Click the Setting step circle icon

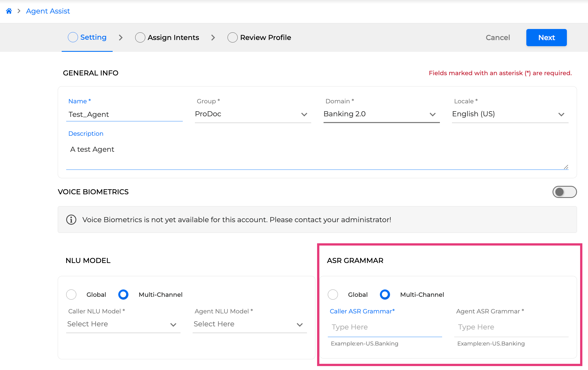pos(73,37)
